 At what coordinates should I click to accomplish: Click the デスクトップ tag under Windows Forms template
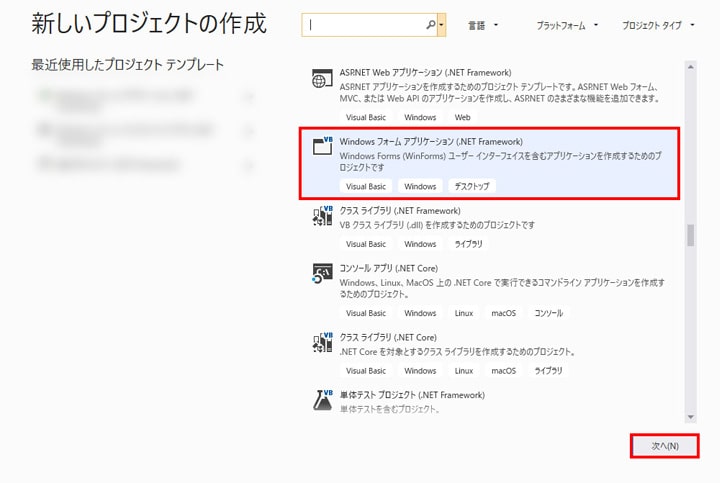point(472,186)
